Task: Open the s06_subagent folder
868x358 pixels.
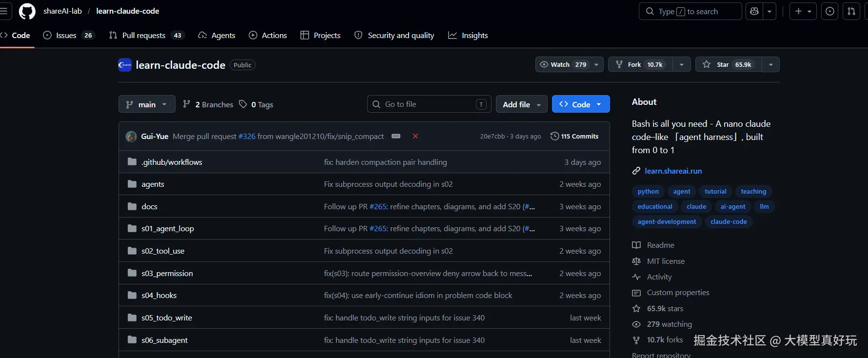Action: pyautogui.click(x=164, y=340)
